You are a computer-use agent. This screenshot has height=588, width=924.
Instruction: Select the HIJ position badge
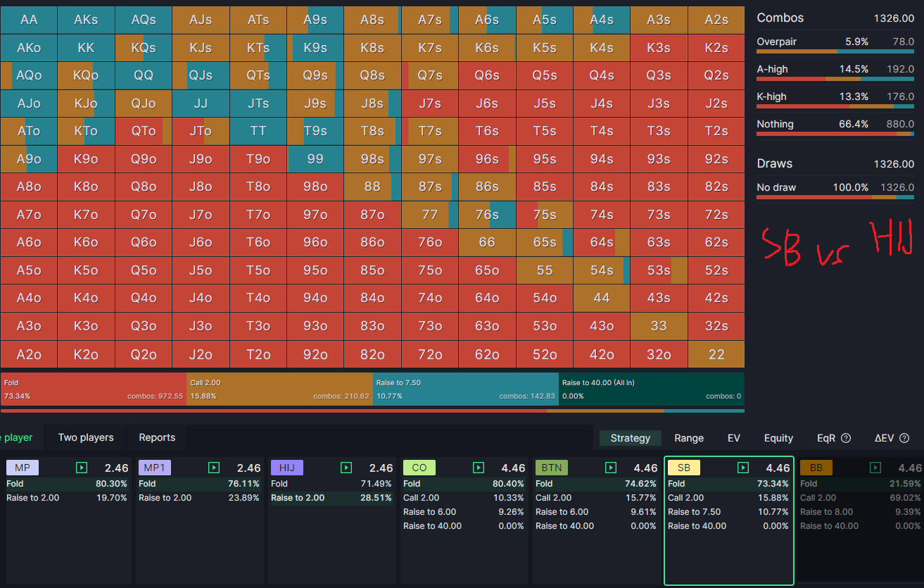point(287,468)
